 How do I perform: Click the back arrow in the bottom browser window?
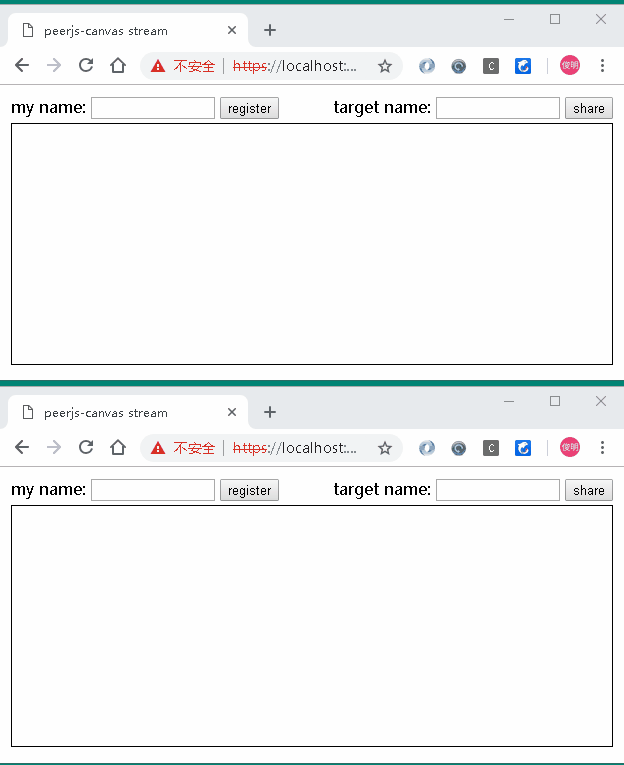pos(22,447)
